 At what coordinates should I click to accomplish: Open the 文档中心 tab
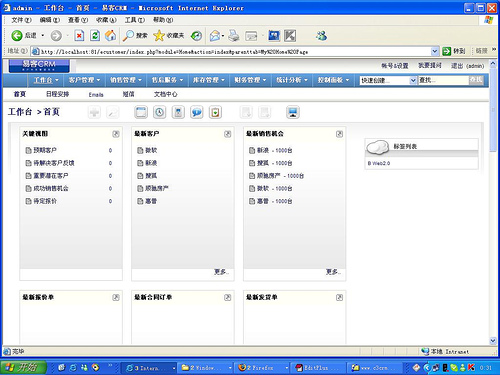[x=165, y=94]
